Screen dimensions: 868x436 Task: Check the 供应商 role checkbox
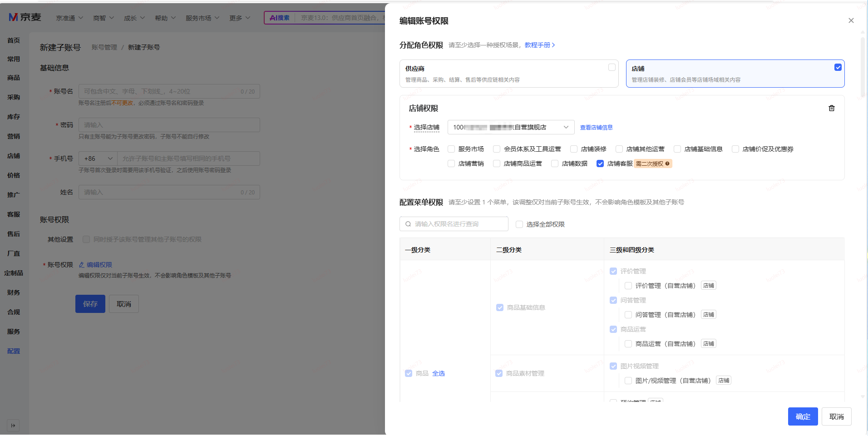(612, 67)
